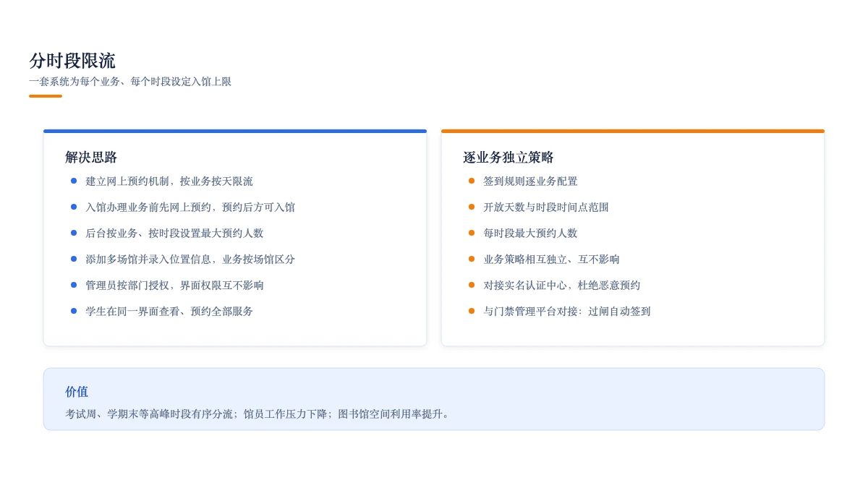Select line 学生在同一界面查看、预约全部服务

(x=169, y=312)
